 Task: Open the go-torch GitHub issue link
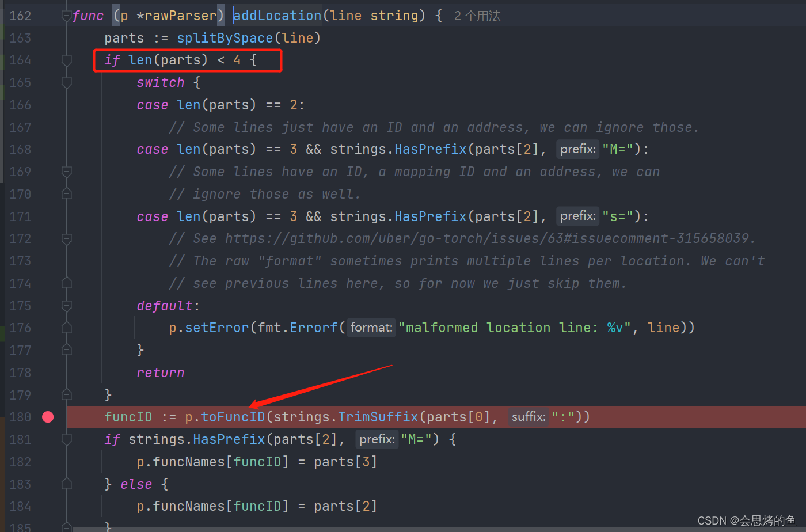coord(486,238)
